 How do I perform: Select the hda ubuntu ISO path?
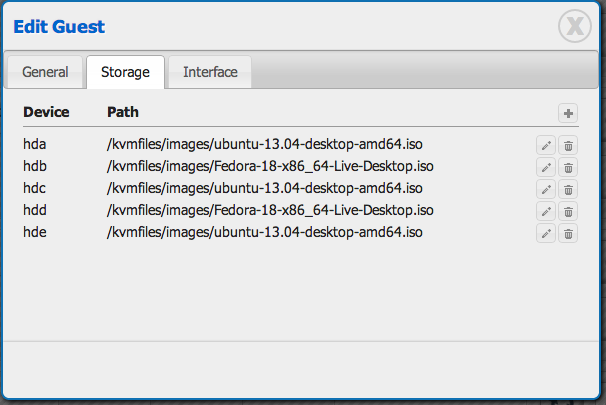tap(264, 144)
